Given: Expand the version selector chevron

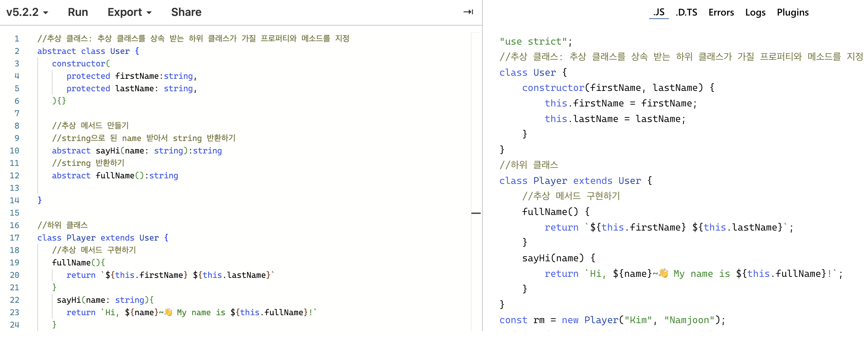Looking at the screenshot, I should click(x=45, y=13).
